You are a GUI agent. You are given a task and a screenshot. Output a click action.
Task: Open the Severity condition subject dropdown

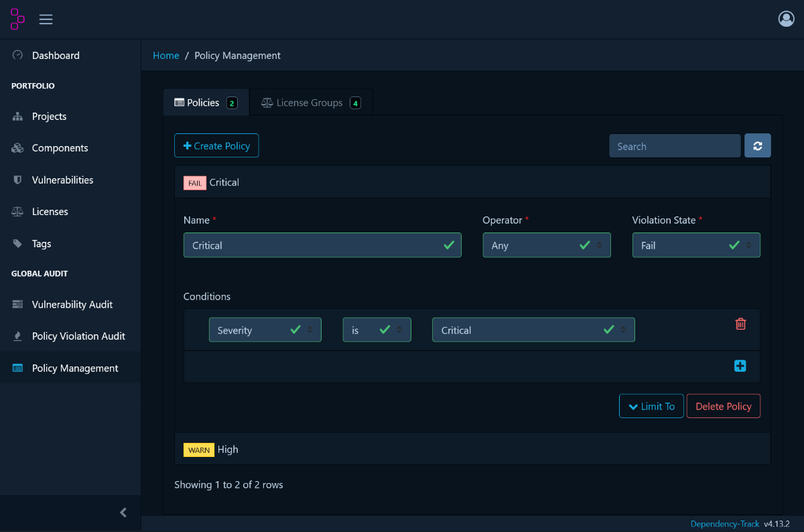coord(265,330)
